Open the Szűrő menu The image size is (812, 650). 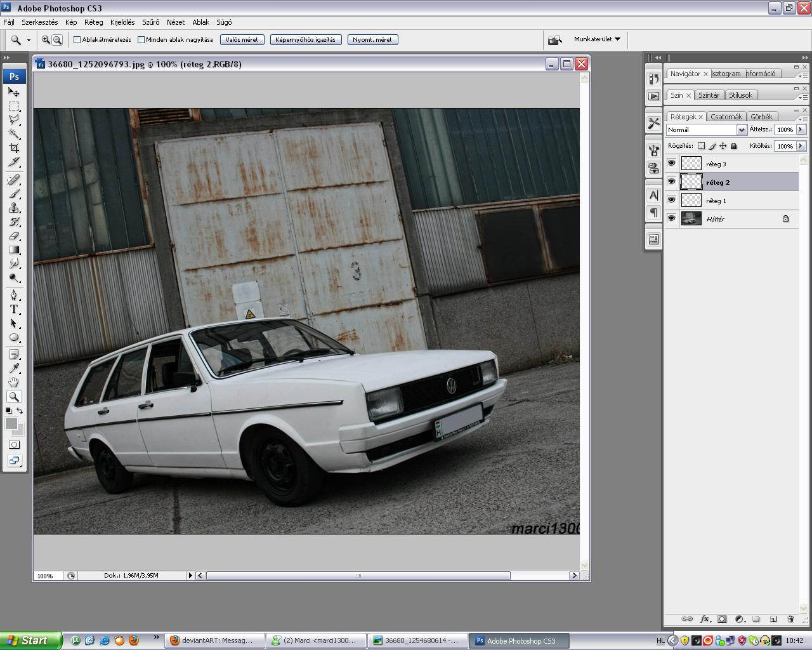(x=151, y=22)
